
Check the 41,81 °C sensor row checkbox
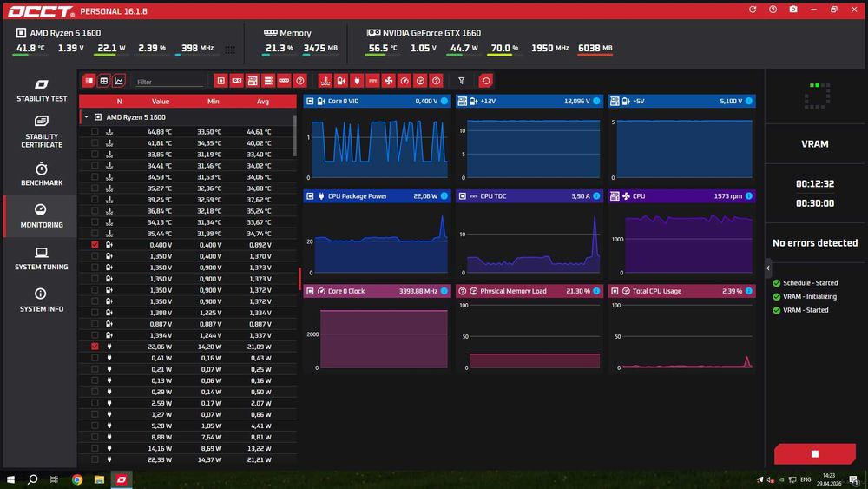click(95, 143)
